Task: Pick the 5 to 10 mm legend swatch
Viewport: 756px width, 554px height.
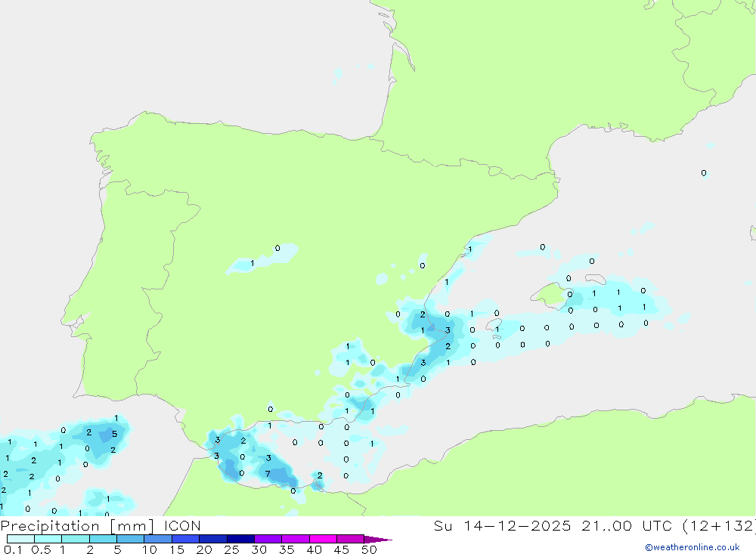Action: (x=131, y=539)
